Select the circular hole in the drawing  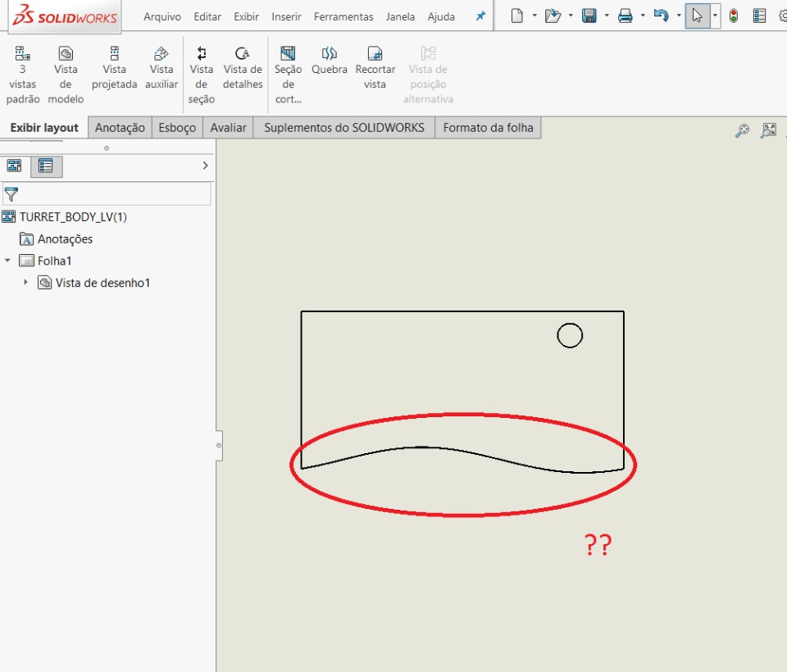coord(570,335)
